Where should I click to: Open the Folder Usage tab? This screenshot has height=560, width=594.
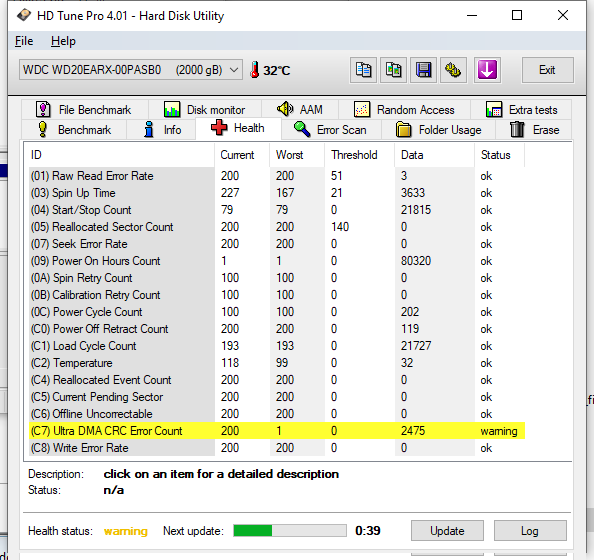point(439,130)
